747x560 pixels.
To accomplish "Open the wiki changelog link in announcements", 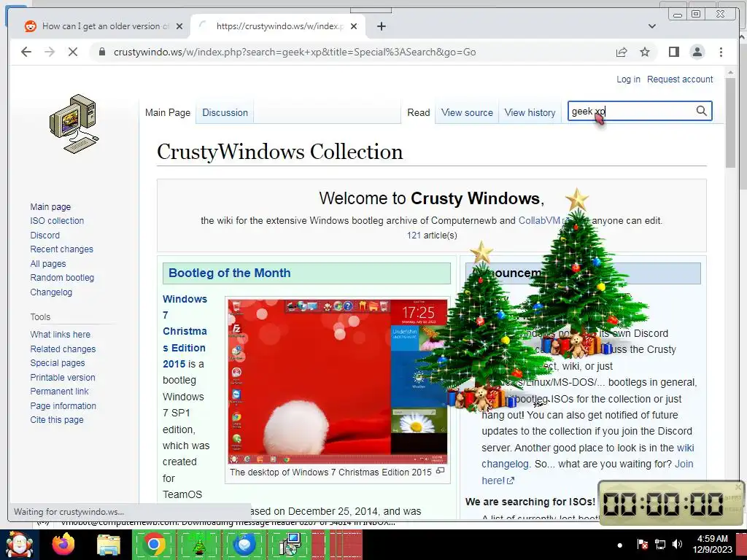I will point(588,456).
